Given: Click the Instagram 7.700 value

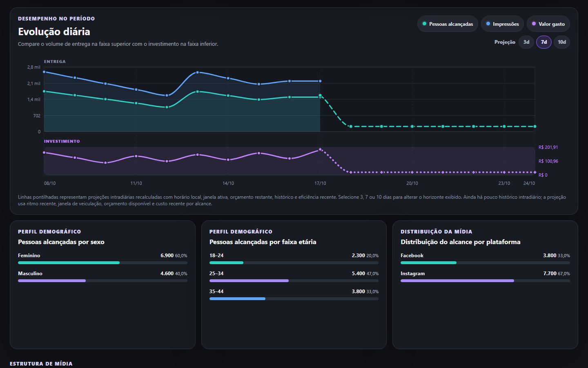Looking at the screenshot, I should coord(550,274).
